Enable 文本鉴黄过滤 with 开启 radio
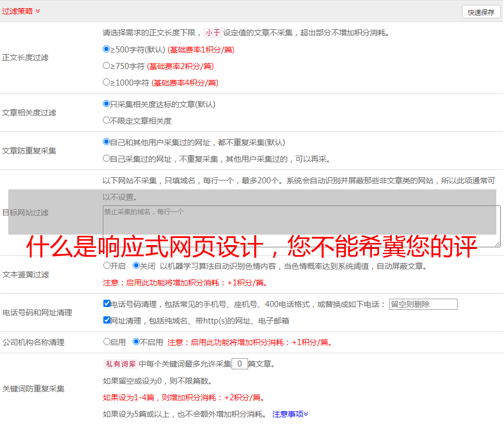Screen dimensions: 504x424 107,266
